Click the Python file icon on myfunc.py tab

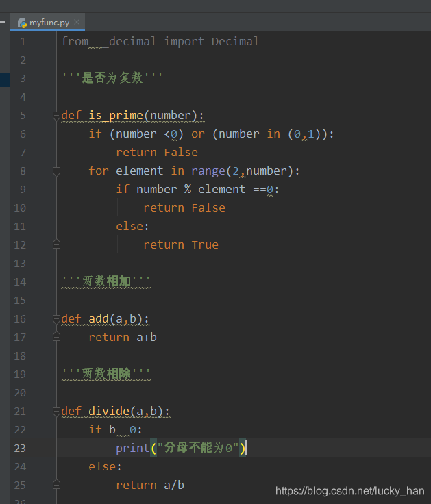pos(22,23)
